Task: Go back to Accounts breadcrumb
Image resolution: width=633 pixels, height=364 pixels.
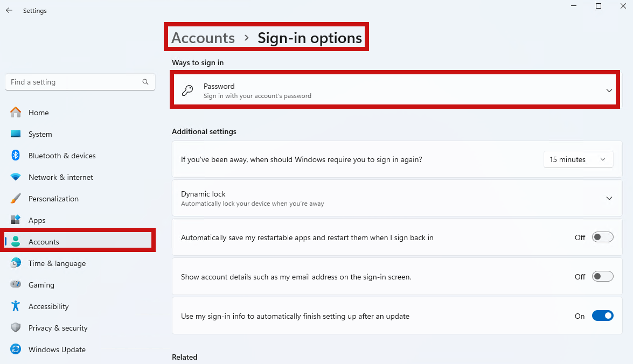Action: coord(203,38)
